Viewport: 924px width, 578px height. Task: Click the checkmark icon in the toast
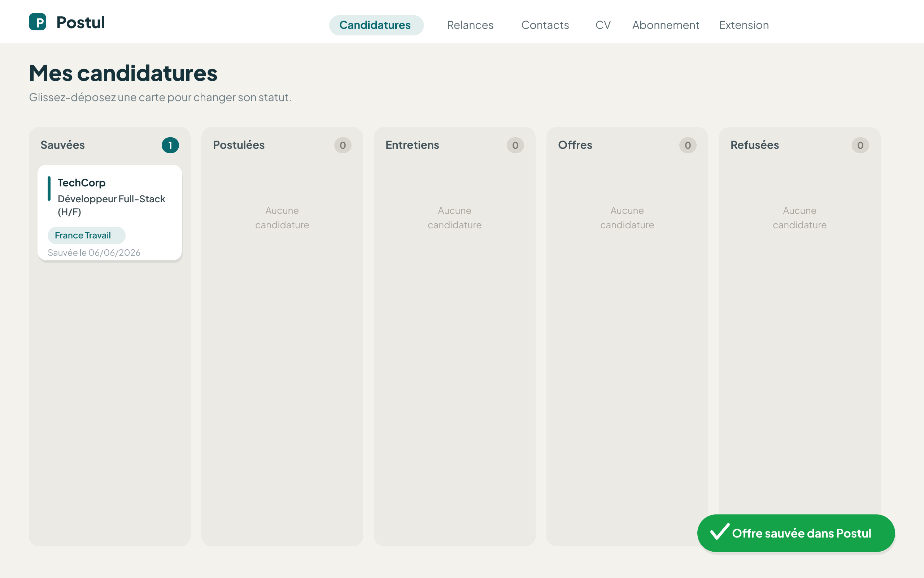719,532
